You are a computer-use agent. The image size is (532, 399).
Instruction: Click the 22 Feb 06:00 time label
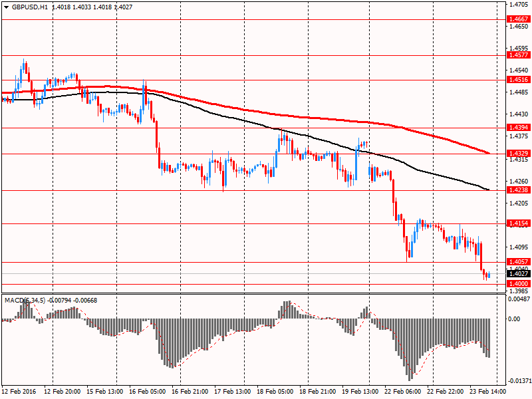403,392
